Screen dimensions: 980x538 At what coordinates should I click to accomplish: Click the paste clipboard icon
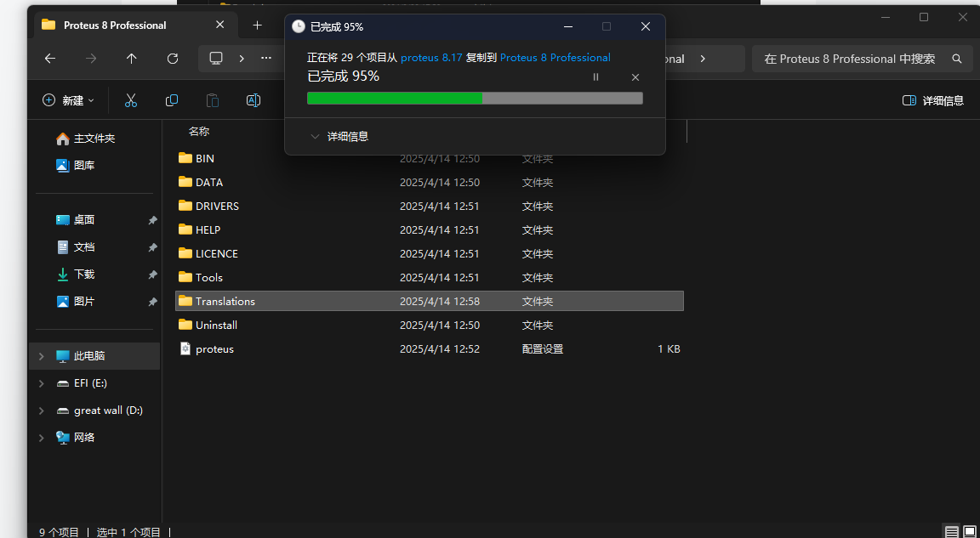(x=213, y=99)
